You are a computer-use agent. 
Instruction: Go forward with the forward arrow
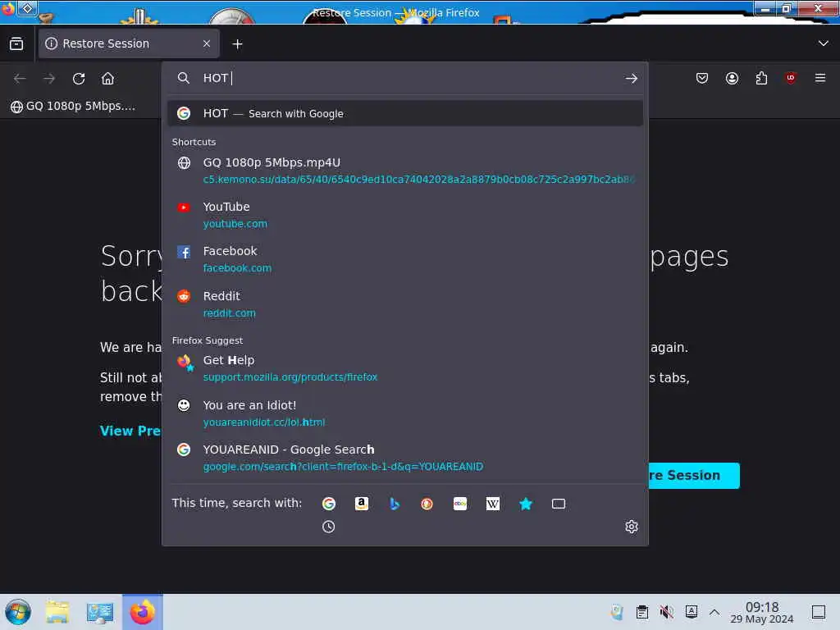49,79
